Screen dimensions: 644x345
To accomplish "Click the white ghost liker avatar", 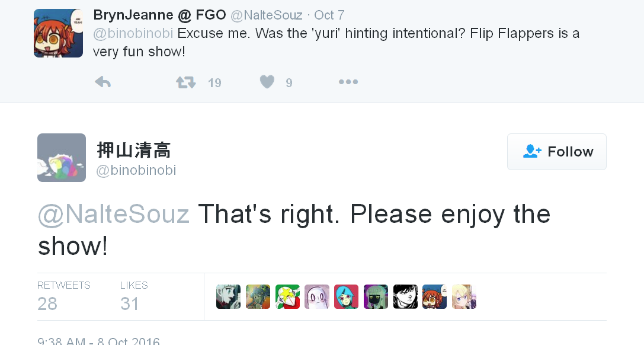I will pyautogui.click(x=317, y=297).
